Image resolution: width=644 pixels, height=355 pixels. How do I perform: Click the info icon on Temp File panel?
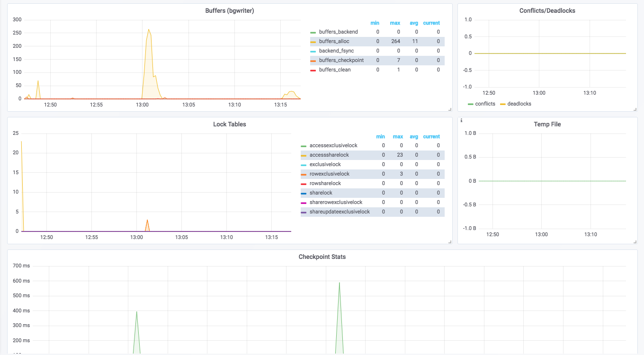[x=461, y=121]
